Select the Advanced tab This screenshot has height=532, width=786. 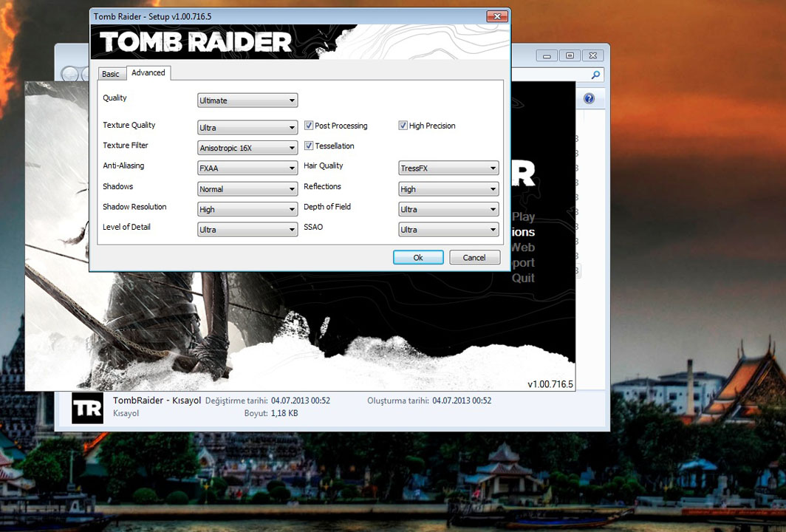point(148,72)
